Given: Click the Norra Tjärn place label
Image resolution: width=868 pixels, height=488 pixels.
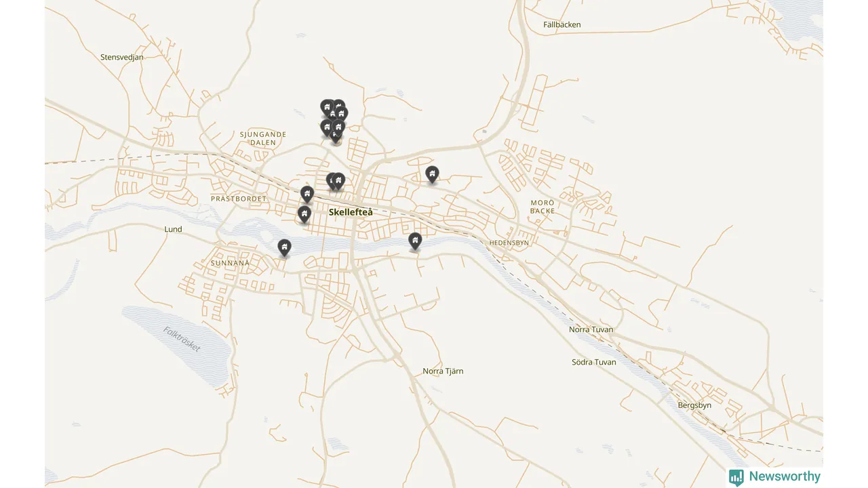Looking at the screenshot, I should coord(443,371).
